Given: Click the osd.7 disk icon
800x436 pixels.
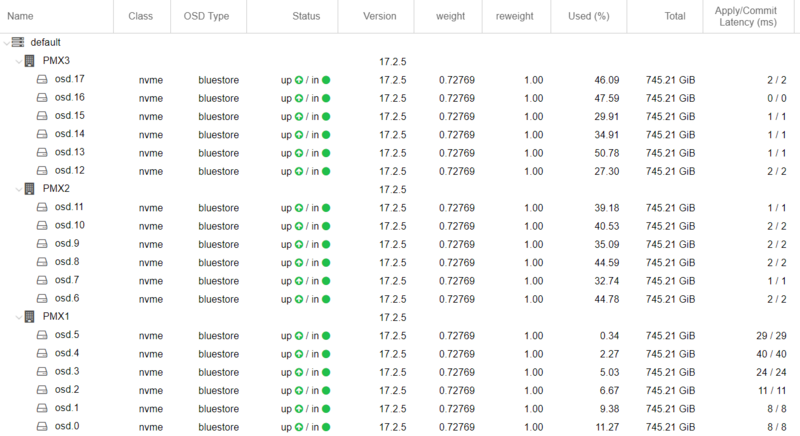Looking at the screenshot, I should [x=42, y=280].
